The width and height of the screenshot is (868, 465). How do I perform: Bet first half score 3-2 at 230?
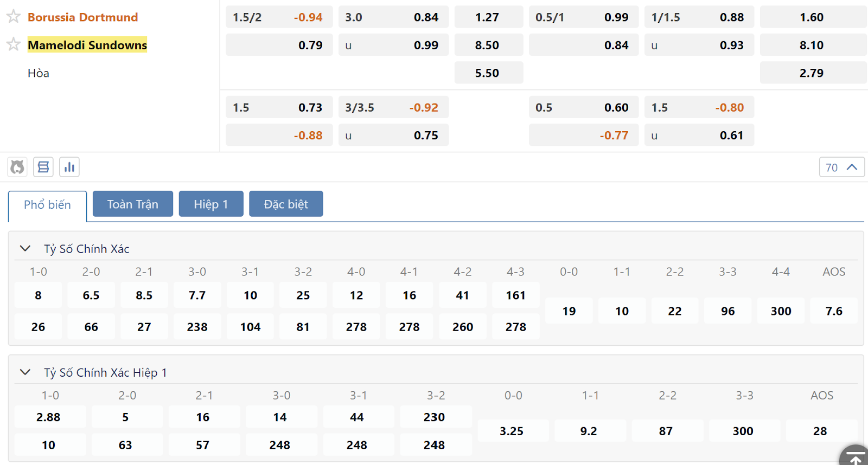click(436, 417)
